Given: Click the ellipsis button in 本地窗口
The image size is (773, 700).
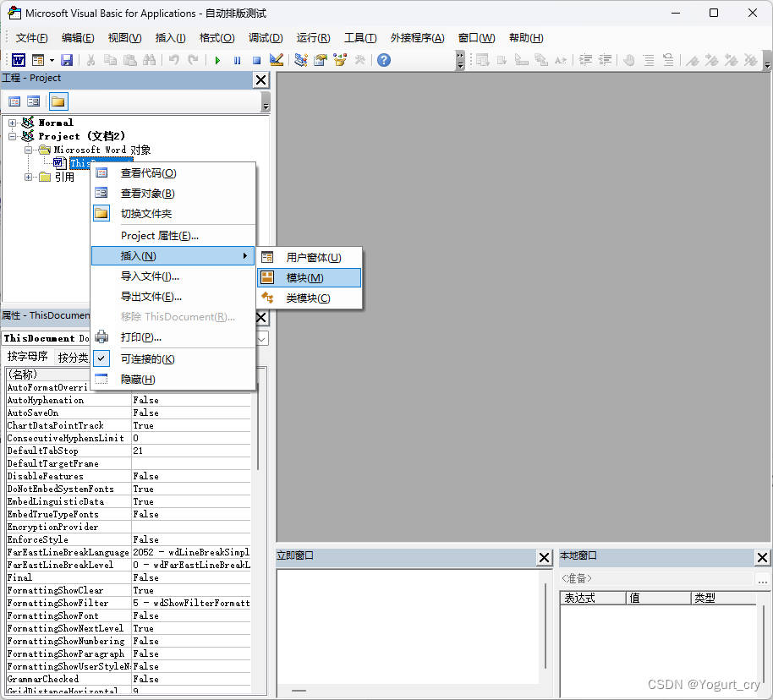Looking at the screenshot, I should [x=763, y=579].
